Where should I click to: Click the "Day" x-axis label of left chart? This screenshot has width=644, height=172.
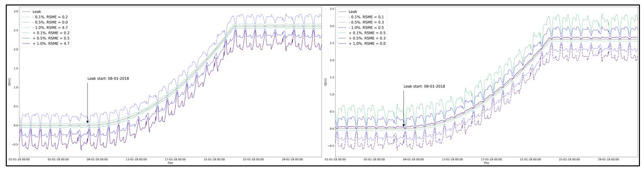(x=170, y=163)
